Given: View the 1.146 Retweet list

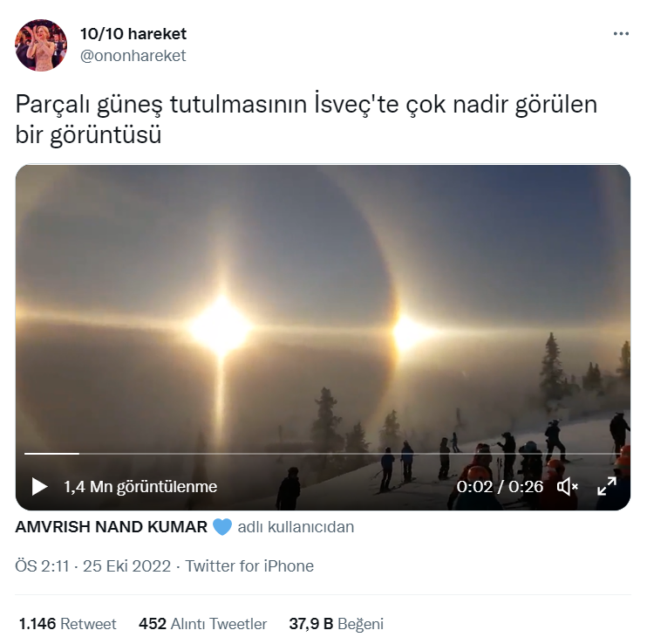Looking at the screenshot, I should click(68, 624).
